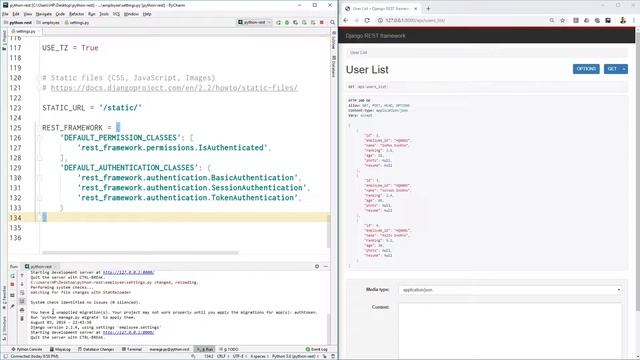Open python-rest run configuration dropdown
This screenshot has width=640, height=360.
[x=255, y=22]
